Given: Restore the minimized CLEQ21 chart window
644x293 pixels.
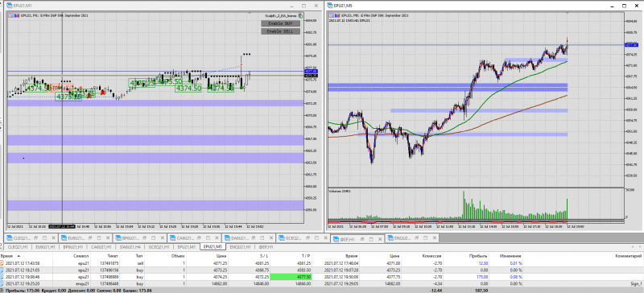Looking at the screenshot, I should tap(35, 238).
